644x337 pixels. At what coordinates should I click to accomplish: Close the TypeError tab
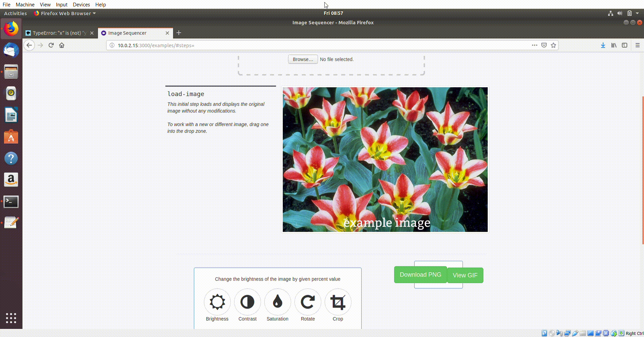tap(92, 33)
